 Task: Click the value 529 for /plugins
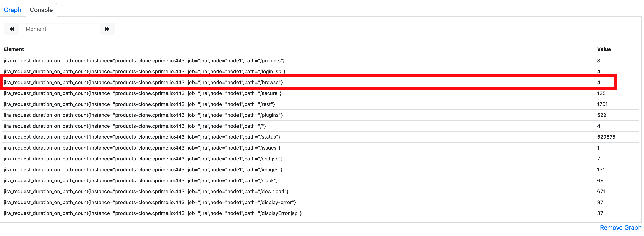click(x=602, y=115)
